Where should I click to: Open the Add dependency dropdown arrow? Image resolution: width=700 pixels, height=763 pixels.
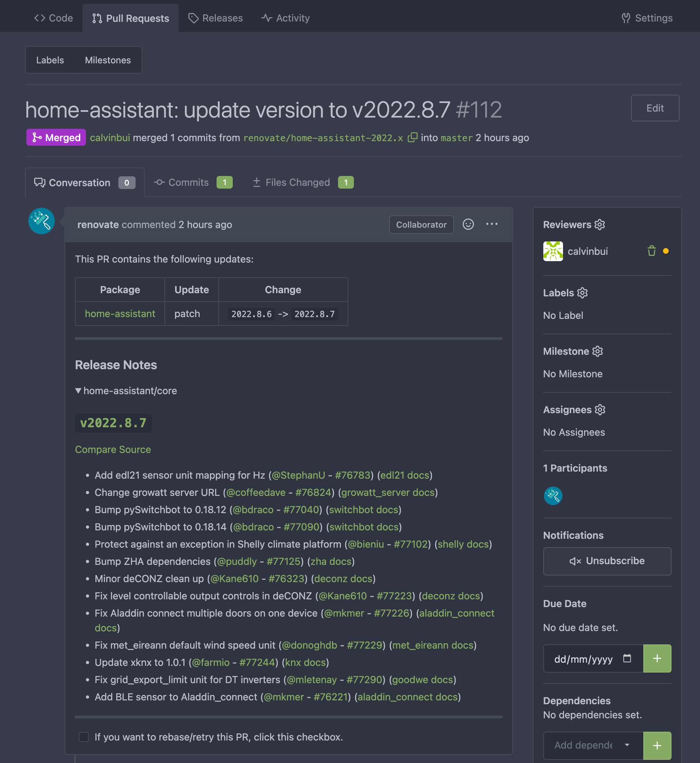[x=627, y=745]
